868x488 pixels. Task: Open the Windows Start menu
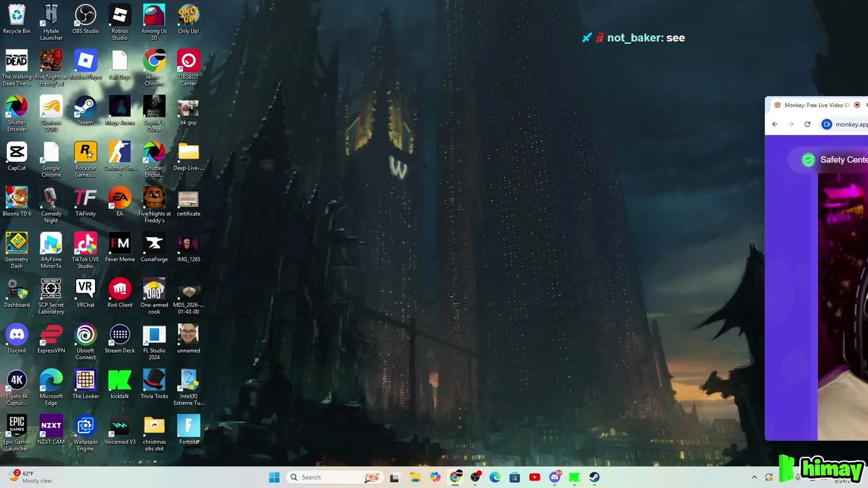point(274,477)
